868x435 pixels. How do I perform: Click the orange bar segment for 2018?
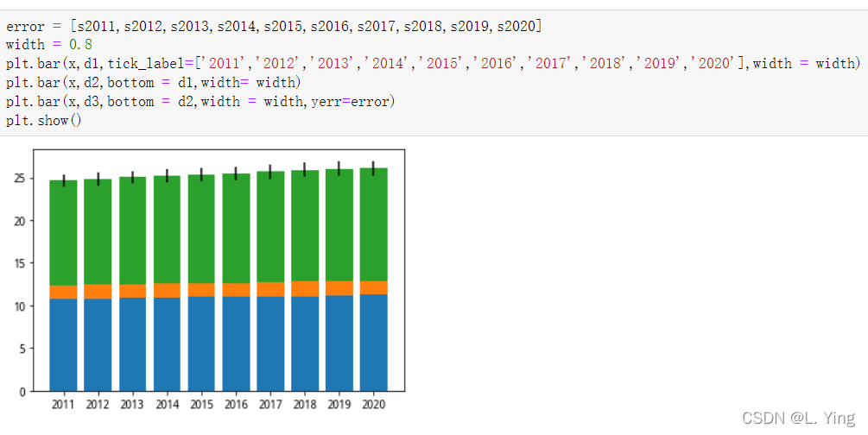[x=305, y=289]
